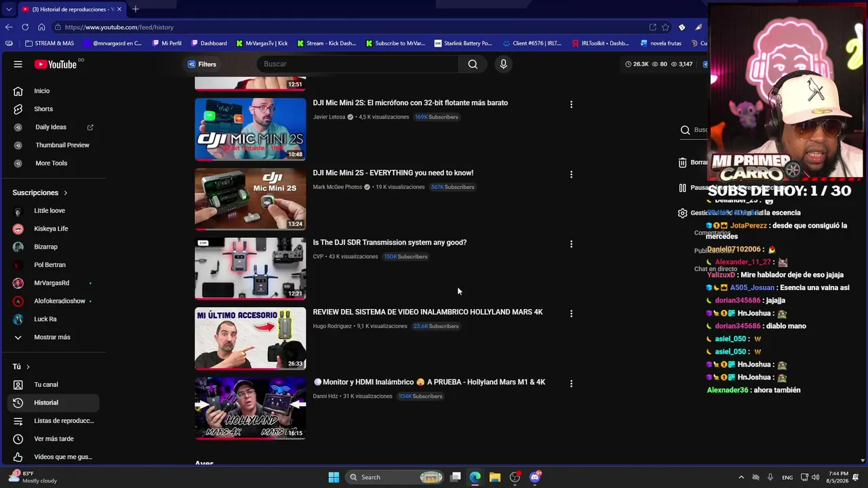868x488 pixels.
Task: Show hidden system tray icons
Action: [741, 477]
